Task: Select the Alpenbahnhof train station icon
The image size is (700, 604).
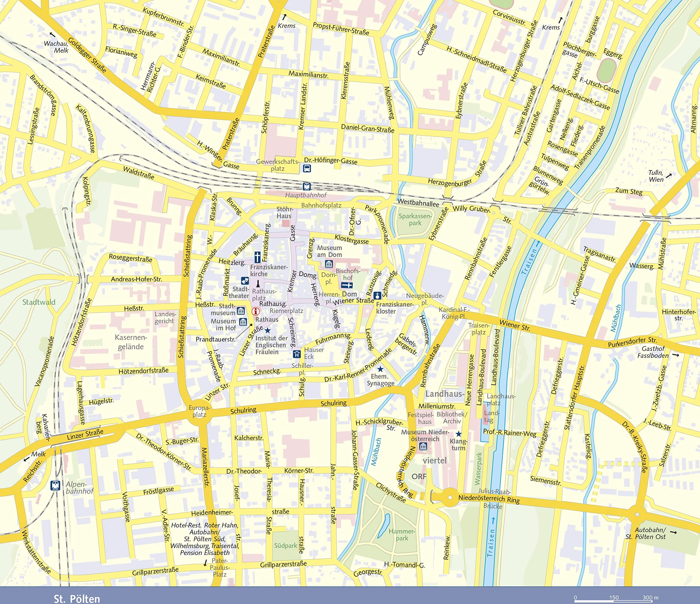Action: tap(55, 486)
